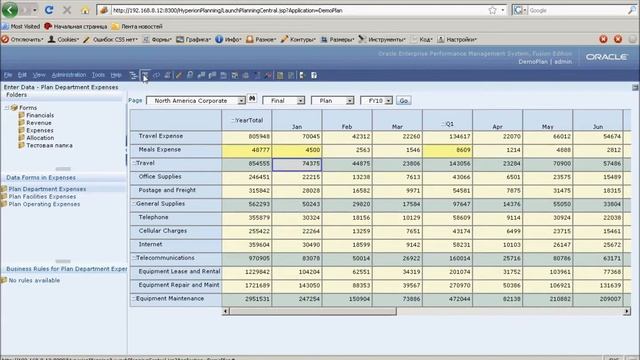Open the Tools menu
Viewport: 640px width, 360px height.
(x=98, y=75)
